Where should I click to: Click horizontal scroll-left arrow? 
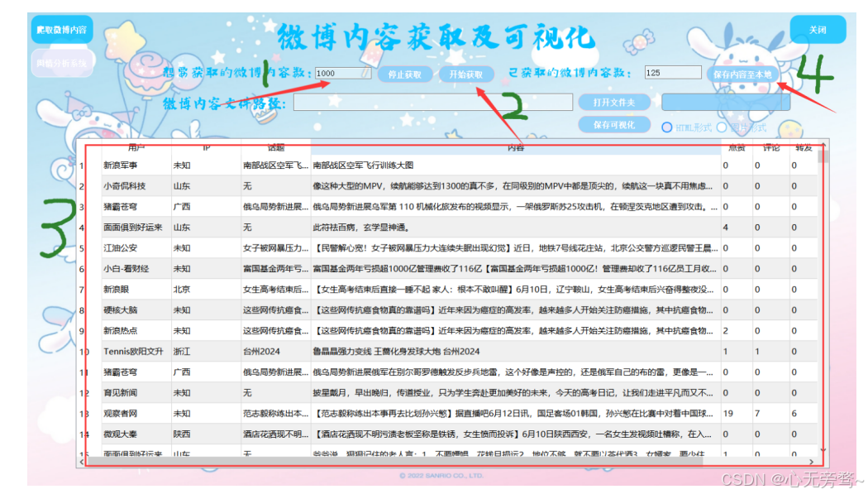[x=82, y=462]
